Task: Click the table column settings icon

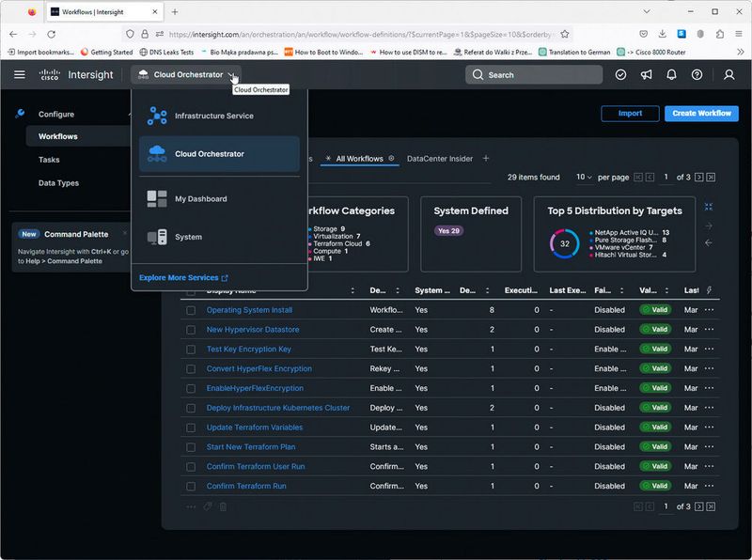Action: [709, 289]
